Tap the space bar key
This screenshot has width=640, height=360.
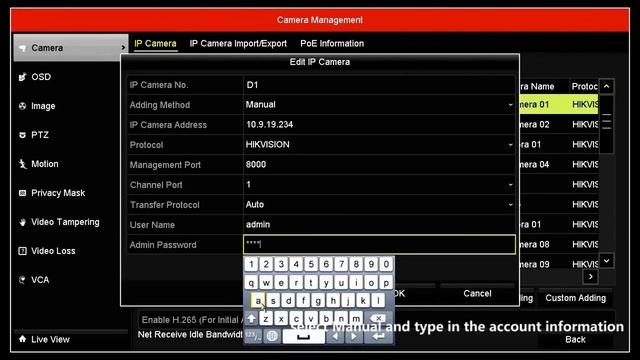pos(304,336)
